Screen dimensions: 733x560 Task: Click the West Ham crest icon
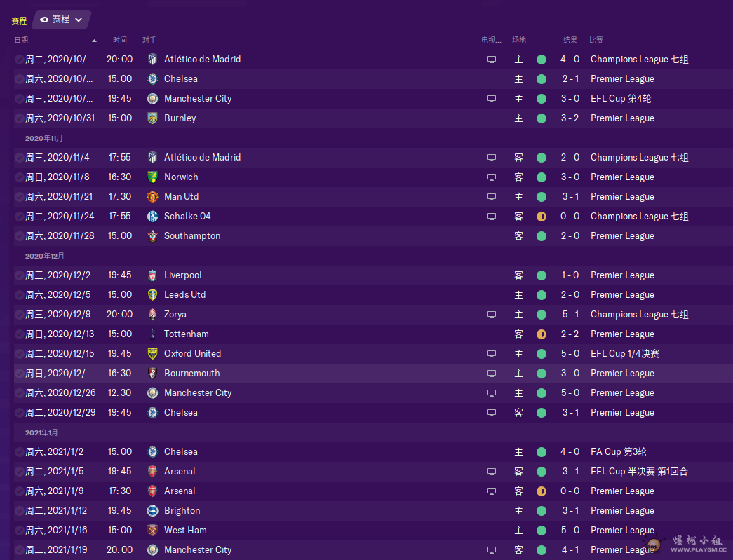(x=152, y=530)
